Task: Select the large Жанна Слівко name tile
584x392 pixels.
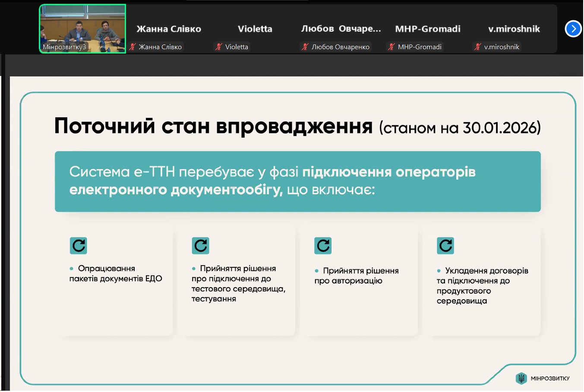Action: tap(169, 29)
